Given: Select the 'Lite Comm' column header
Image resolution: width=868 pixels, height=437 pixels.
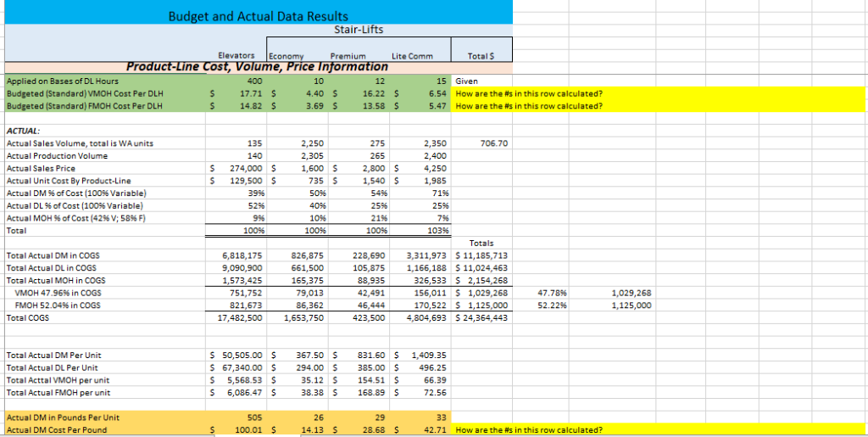Looking at the screenshot, I should pyautogui.click(x=412, y=57).
